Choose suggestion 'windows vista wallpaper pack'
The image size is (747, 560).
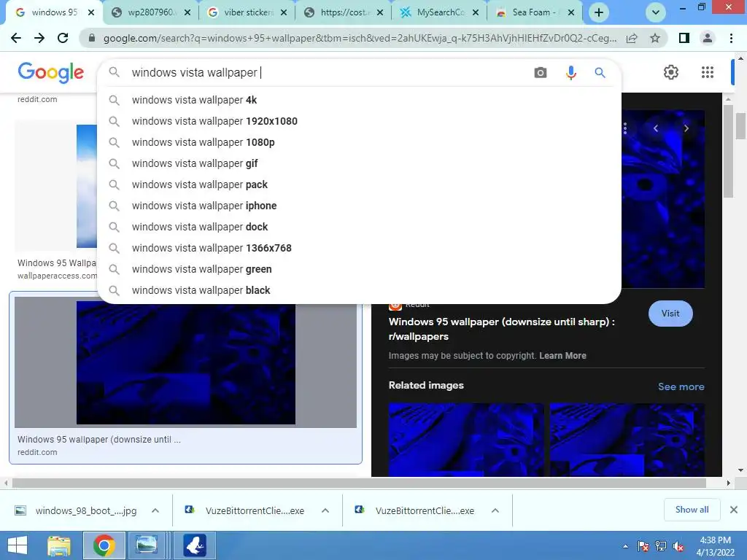359,184
